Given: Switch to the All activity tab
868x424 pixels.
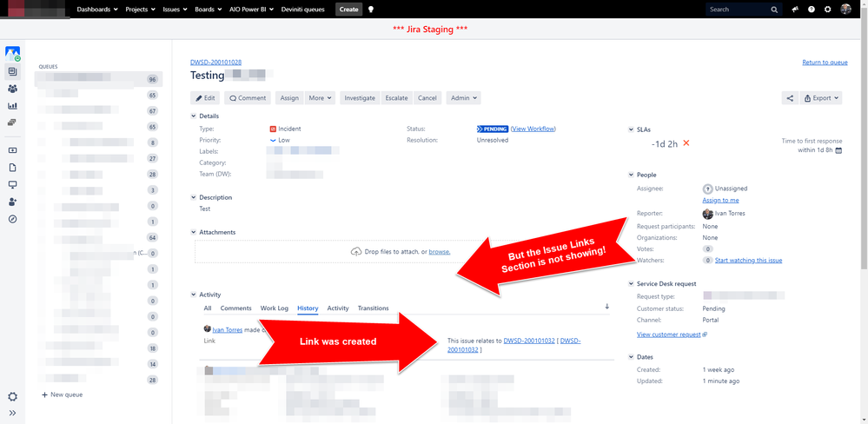Looking at the screenshot, I should coord(208,308).
